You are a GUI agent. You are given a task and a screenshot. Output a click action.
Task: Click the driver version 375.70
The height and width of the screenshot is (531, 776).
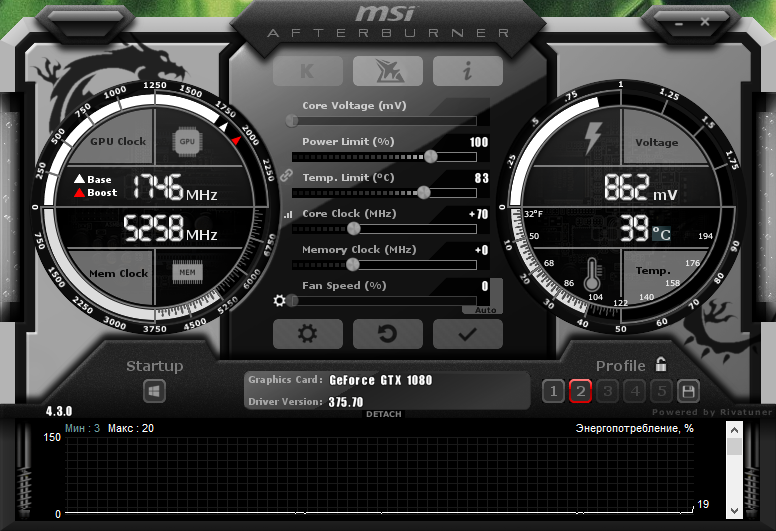(346, 402)
